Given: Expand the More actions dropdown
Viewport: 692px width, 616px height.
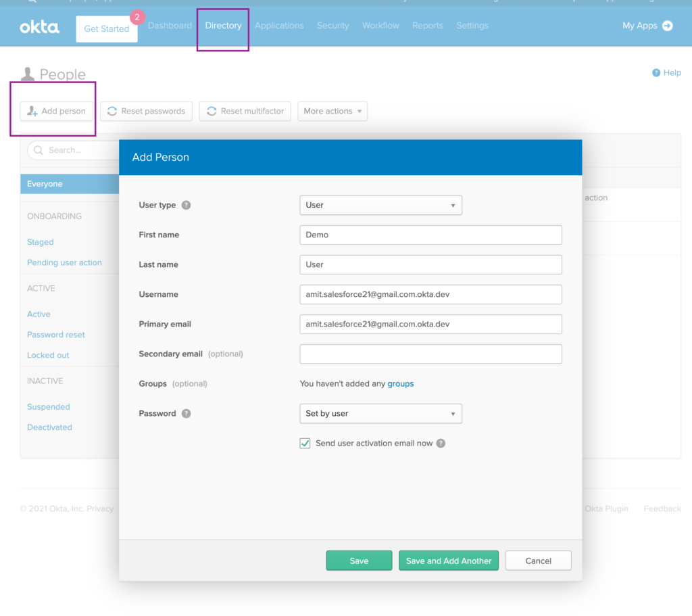Looking at the screenshot, I should [332, 111].
